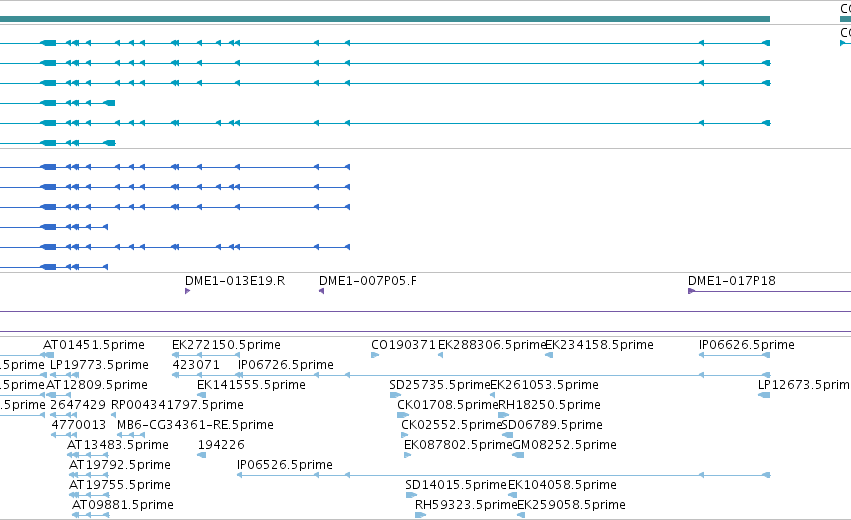Select the AT01451.5prime EST label
This screenshot has width=851, height=520.
(94, 345)
